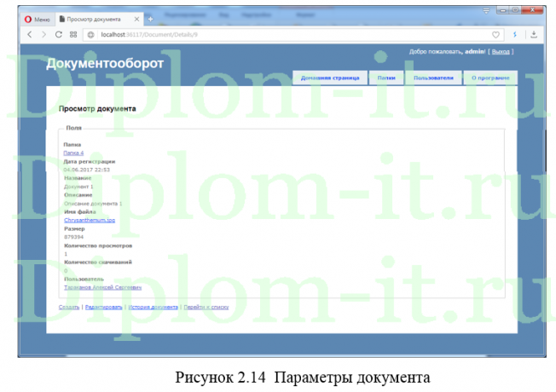Click the Дата регистрации label
The width and height of the screenshot is (556, 392).
(x=89, y=162)
